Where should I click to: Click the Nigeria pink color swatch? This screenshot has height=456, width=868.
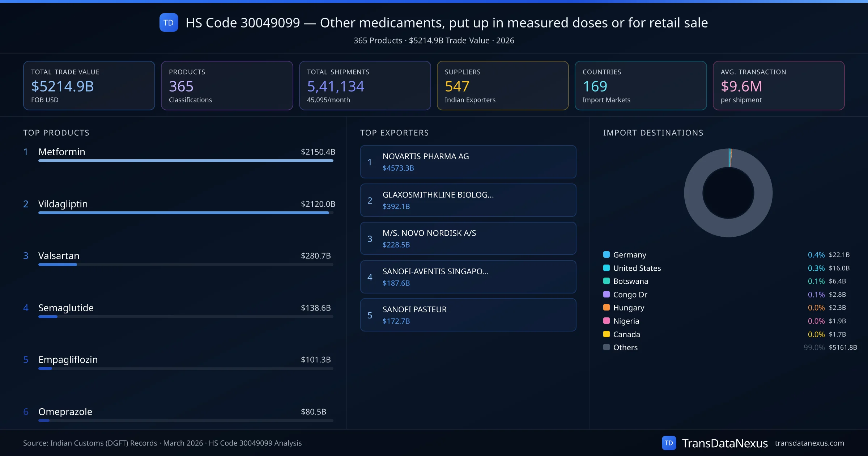[x=606, y=321]
